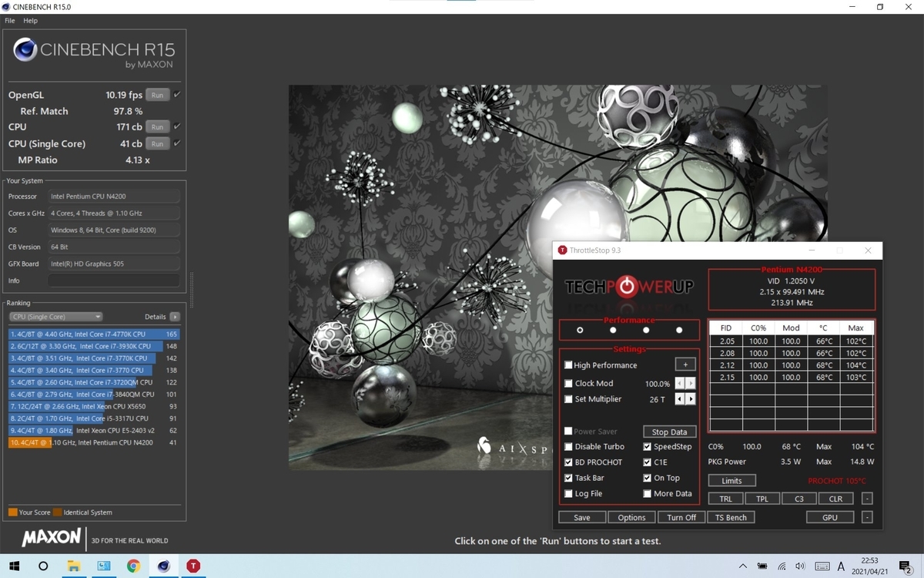Select the third Performance profile radio button

(646, 330)
